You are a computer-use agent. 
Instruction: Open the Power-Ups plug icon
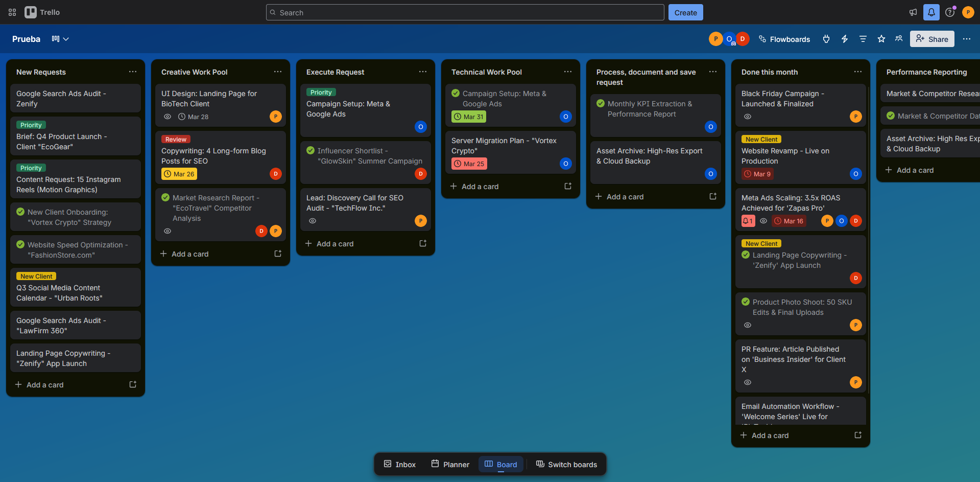coord(826,39)
